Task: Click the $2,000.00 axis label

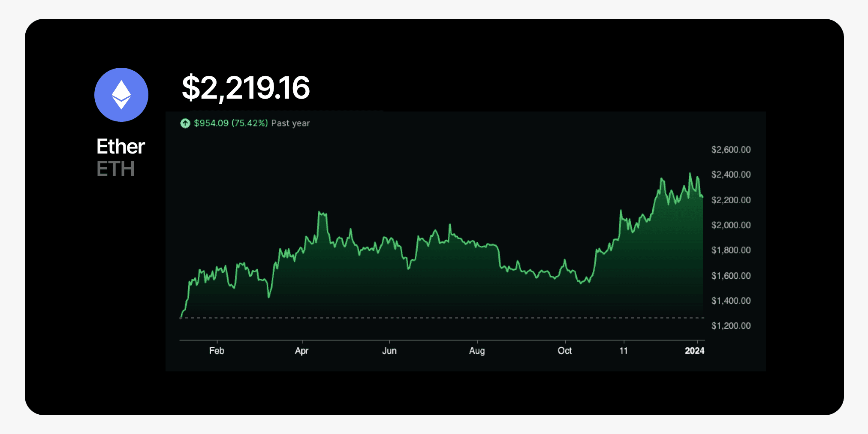Action: (731, 225)
